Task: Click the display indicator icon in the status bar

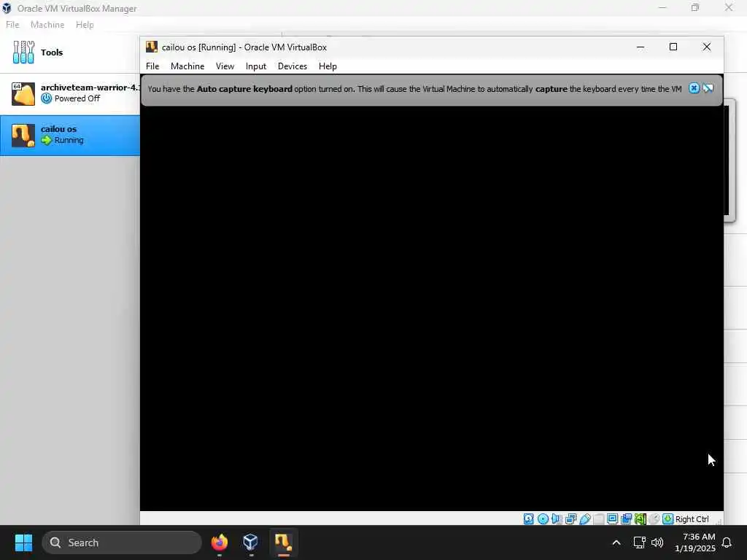Action: click(613, 519)
